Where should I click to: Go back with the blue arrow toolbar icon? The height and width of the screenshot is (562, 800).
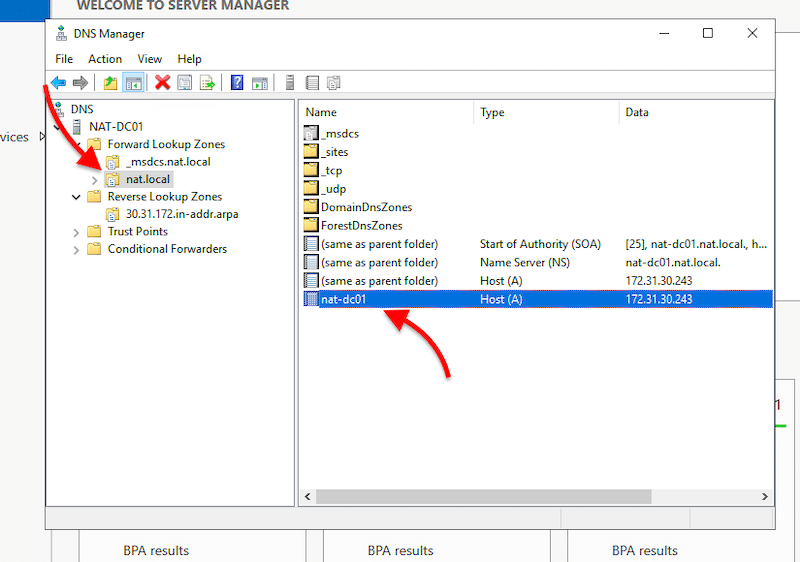[x=58, y=83]
